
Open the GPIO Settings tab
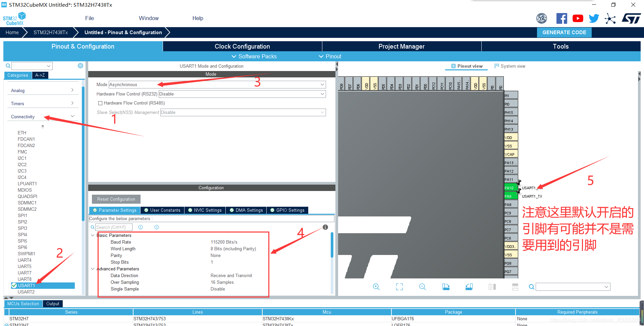[x=287, y=210]
